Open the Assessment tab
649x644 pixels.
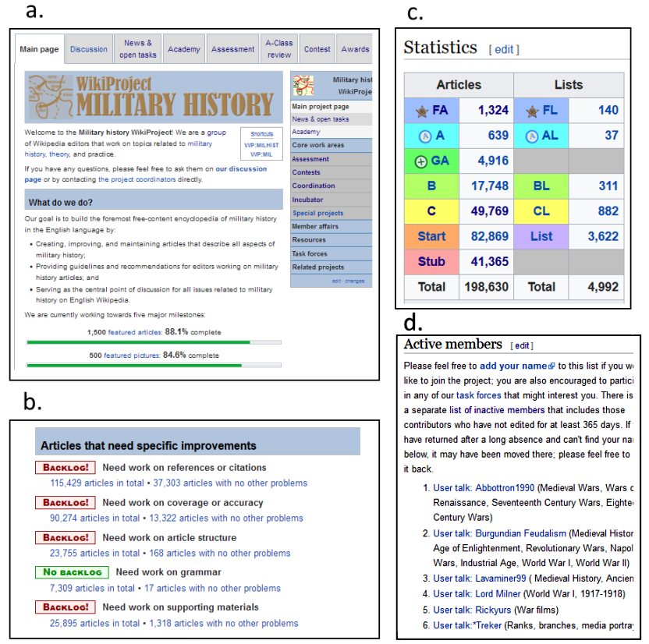point(232,49)
